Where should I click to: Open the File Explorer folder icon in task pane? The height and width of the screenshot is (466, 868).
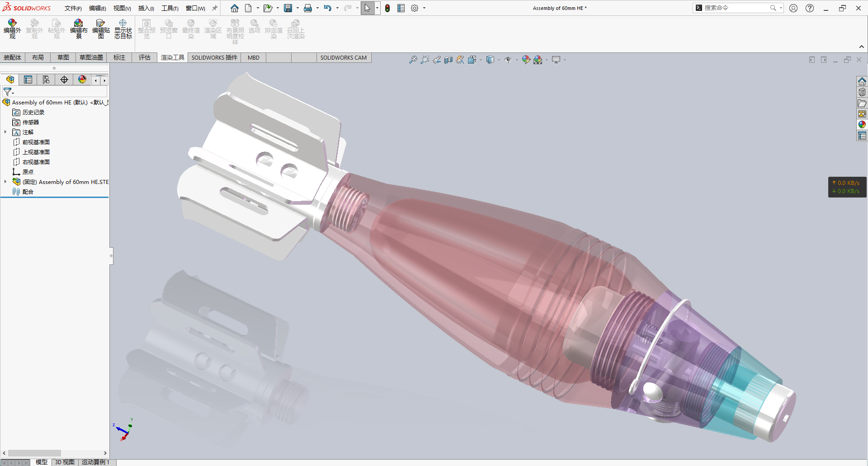coord(862,103)
